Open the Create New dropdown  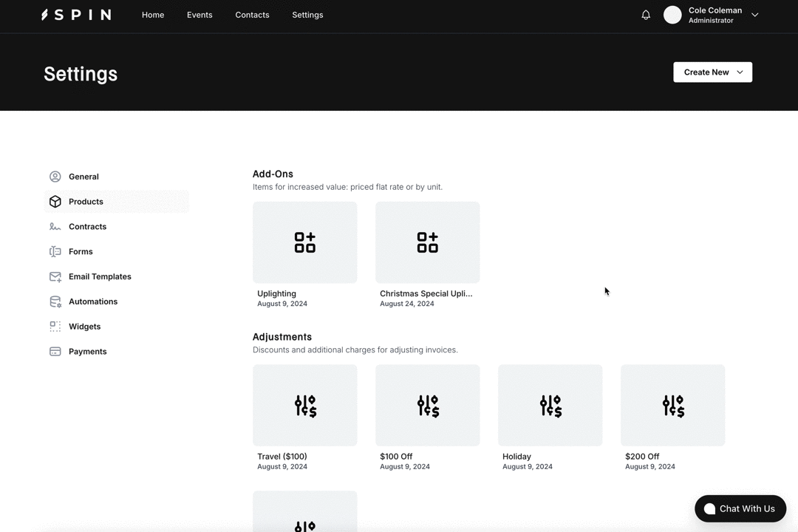click(712, 72)
